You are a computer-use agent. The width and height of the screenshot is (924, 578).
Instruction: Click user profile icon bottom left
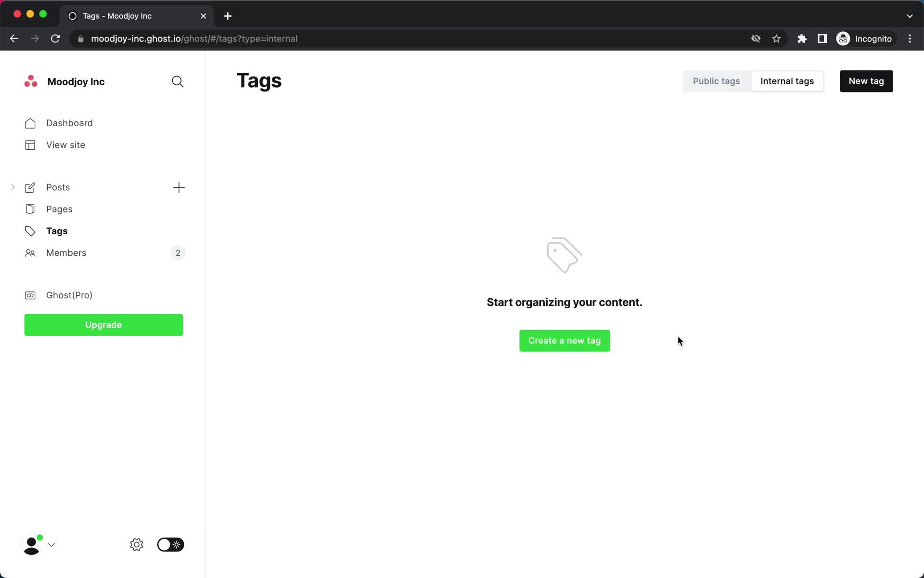pyautogui.click(x=31, y=545)
